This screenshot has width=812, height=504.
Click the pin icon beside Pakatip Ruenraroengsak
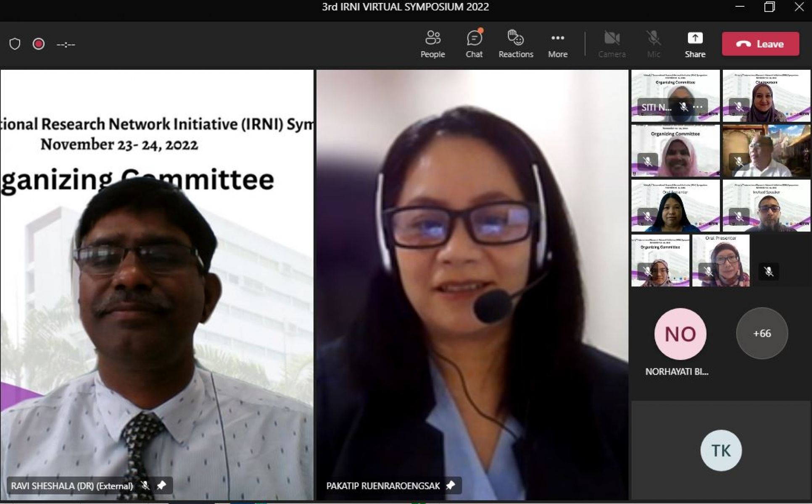(451, 486)
